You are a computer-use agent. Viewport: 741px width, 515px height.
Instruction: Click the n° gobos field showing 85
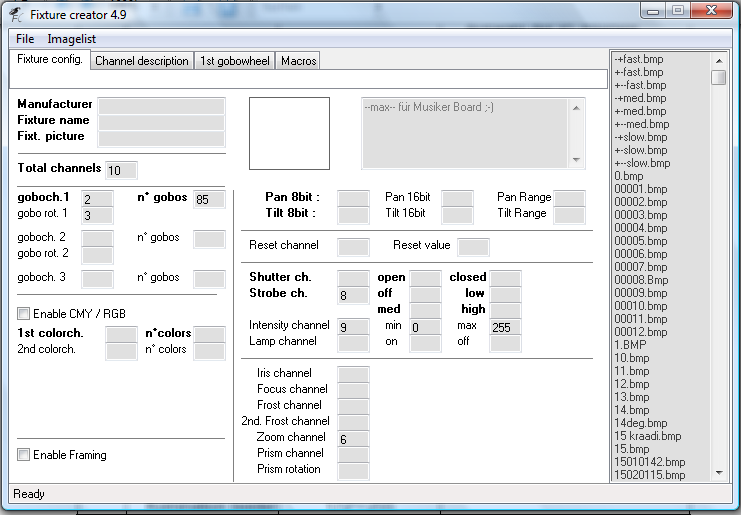tap(209, 199)
